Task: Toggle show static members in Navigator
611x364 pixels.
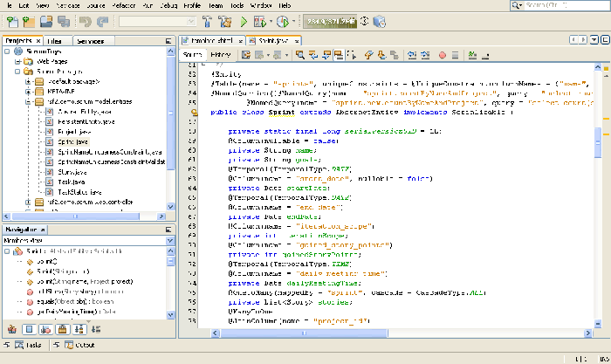Action: 45,330
